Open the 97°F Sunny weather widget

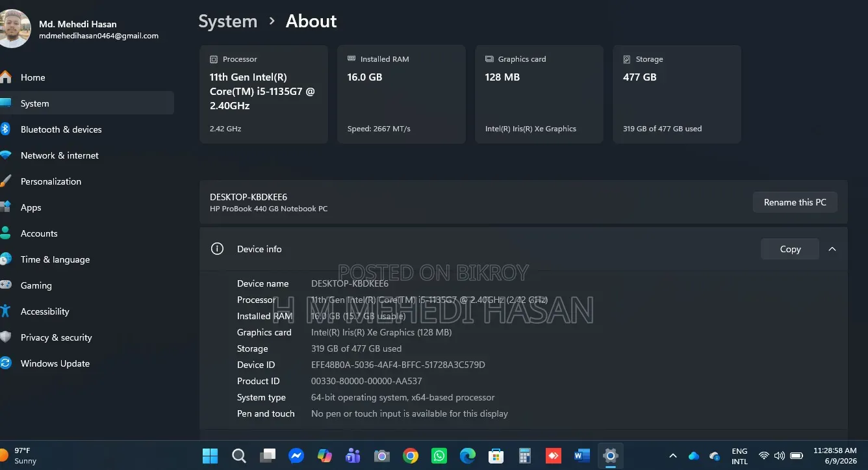[19, 456]
